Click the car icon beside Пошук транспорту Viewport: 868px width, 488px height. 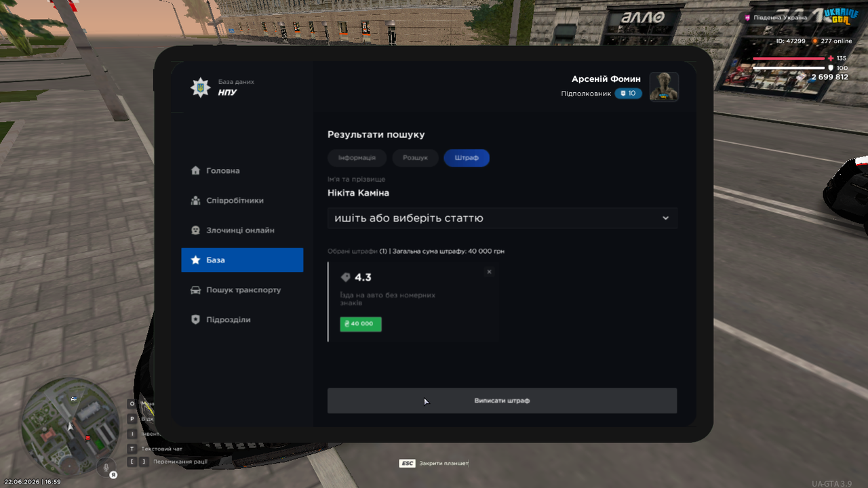pos(195,290)
